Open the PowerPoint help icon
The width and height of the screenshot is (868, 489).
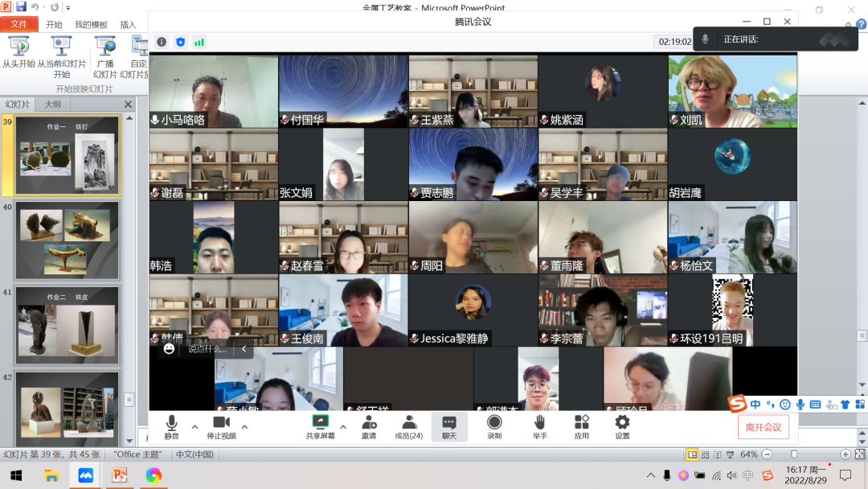tap(862, 24)
